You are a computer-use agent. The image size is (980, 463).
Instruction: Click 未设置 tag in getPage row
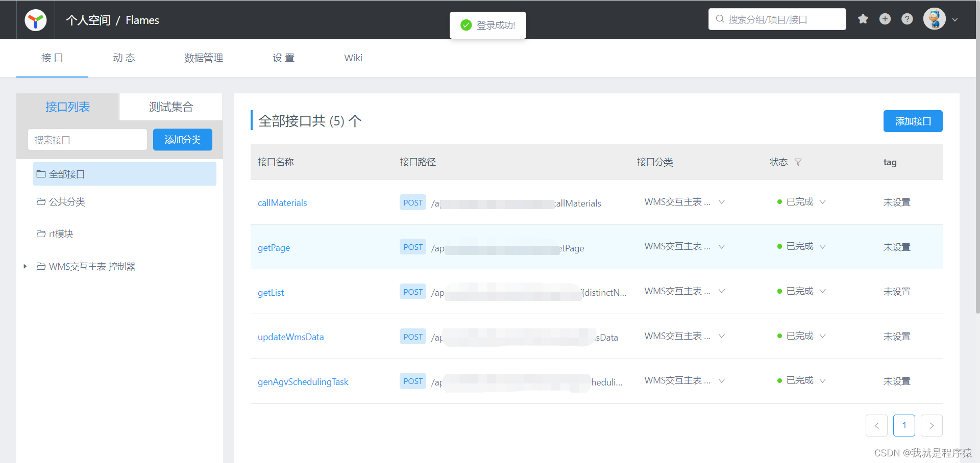coord(897,247)
